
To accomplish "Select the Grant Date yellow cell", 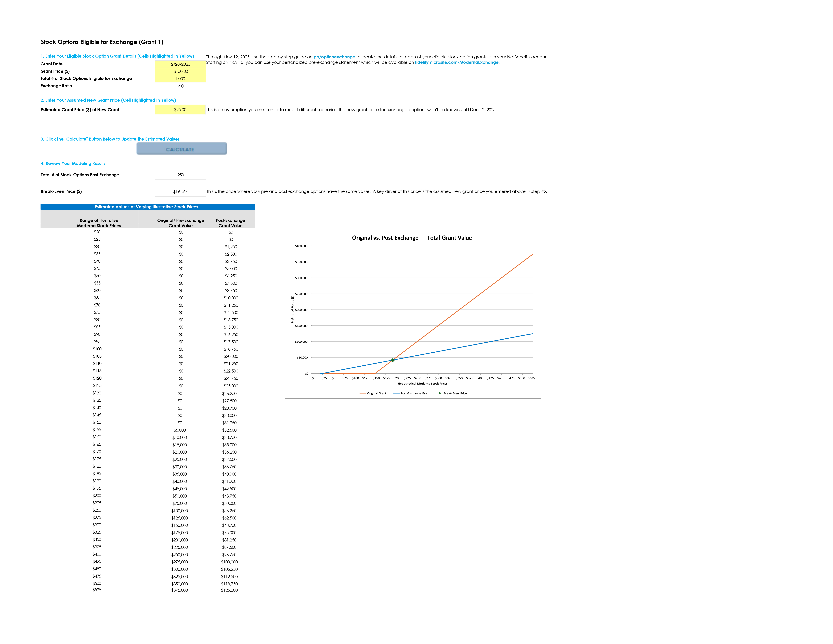I will tap(180, 64).
